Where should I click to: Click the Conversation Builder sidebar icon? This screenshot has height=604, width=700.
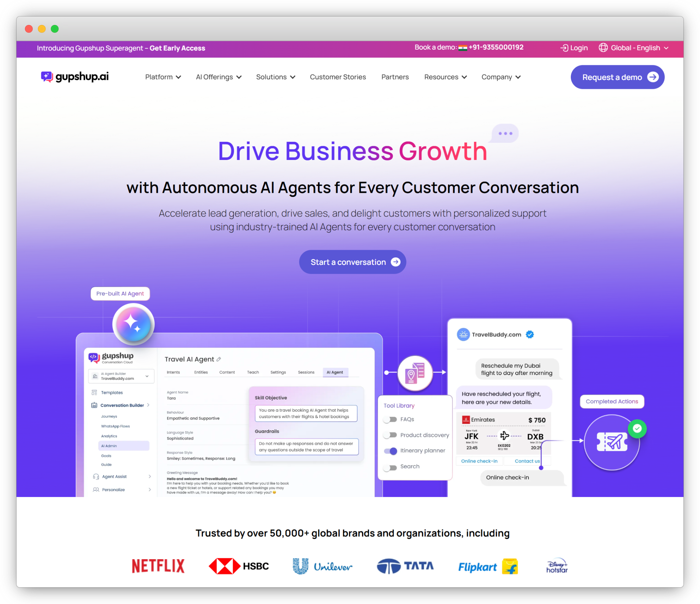coord(94,405)
